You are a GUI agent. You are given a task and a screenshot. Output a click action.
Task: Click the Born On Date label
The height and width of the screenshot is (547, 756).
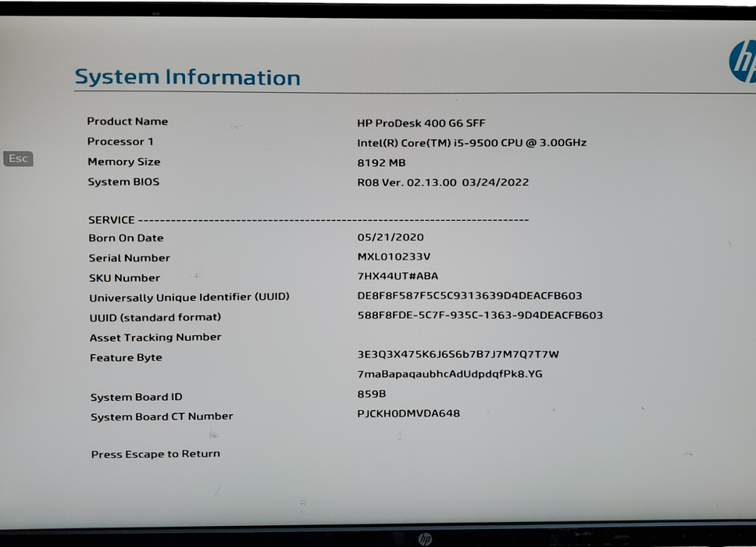126,238
